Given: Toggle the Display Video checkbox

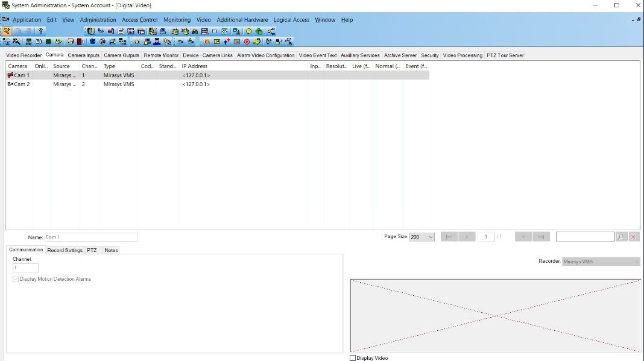Looking at the screenshot, I should point(352,357).
